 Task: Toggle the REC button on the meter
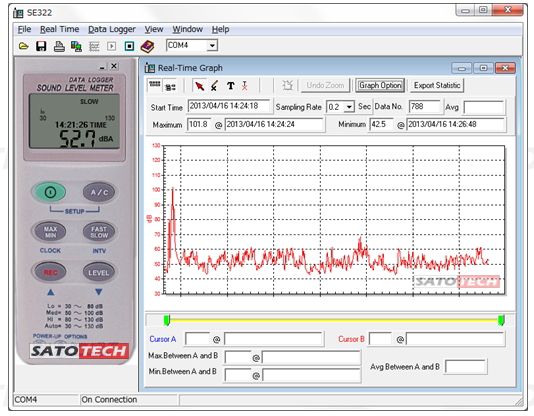click(x=49, y=272)
